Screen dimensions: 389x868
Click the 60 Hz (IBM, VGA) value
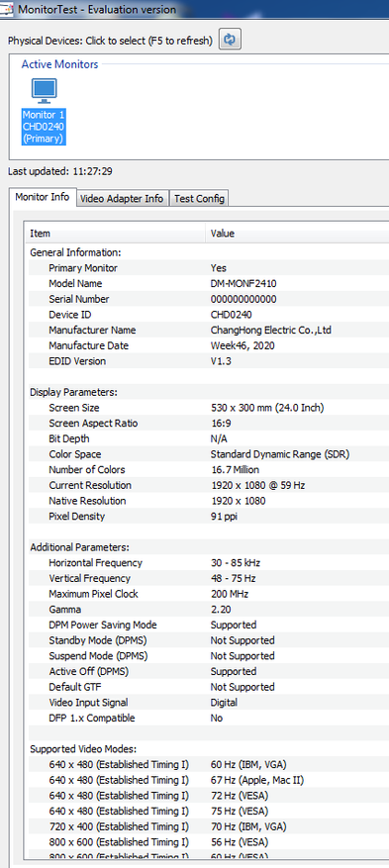click(x=247, y=764)
